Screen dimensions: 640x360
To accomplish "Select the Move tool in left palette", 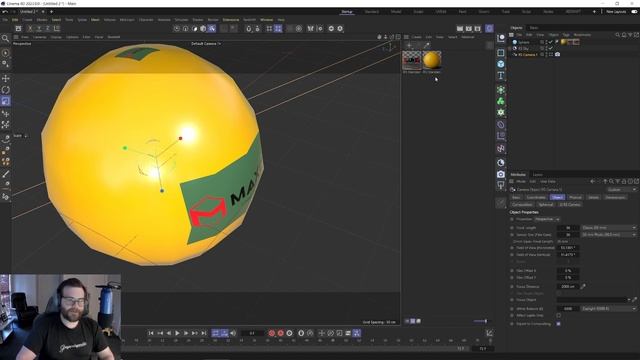I will [x=6, y=78].
